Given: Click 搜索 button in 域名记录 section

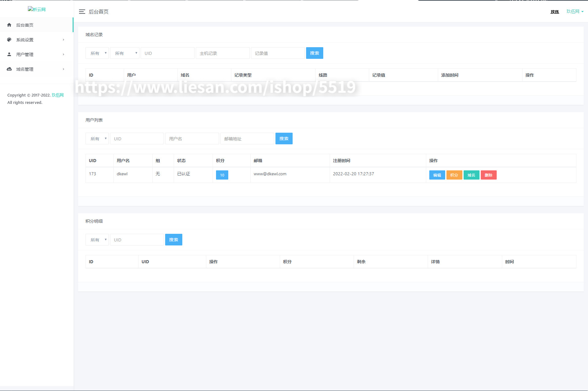Looking at the screenshot, I should pyautogui.click(x=315, y=53).
